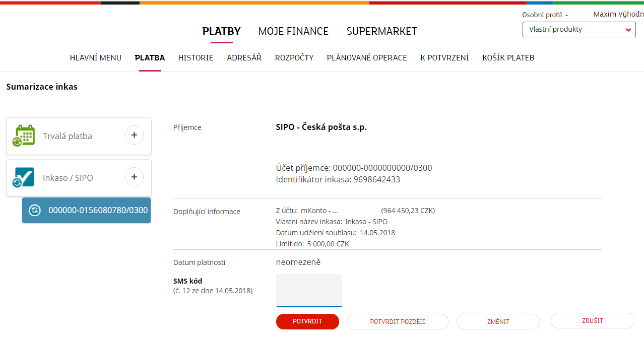Click the ZMĚNIT button
644x337 pixels.
[498, 321]
